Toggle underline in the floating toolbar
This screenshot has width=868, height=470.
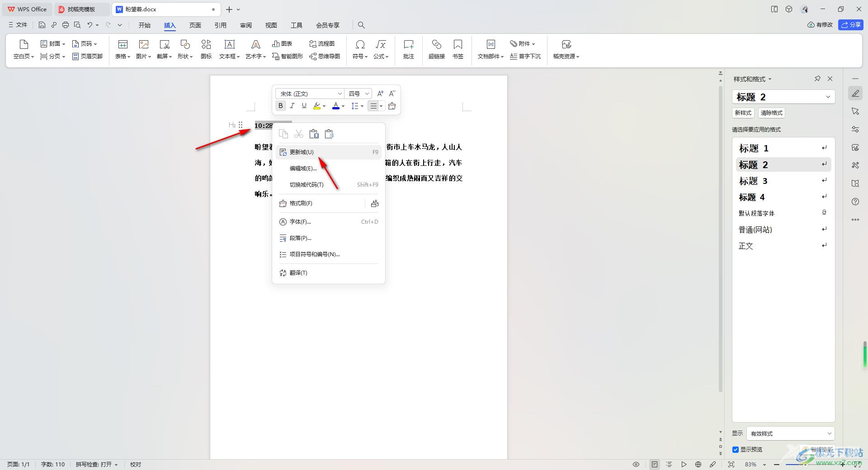coord(304,106)
